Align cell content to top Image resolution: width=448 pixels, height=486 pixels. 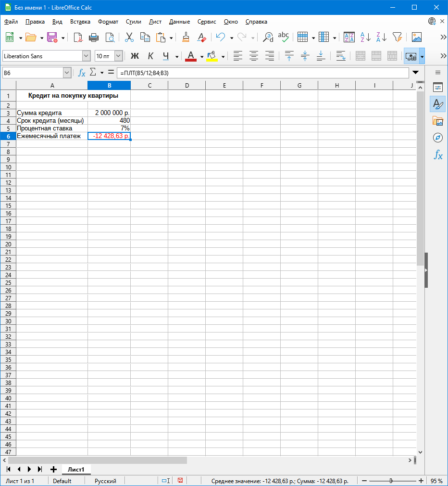(289, 56)
